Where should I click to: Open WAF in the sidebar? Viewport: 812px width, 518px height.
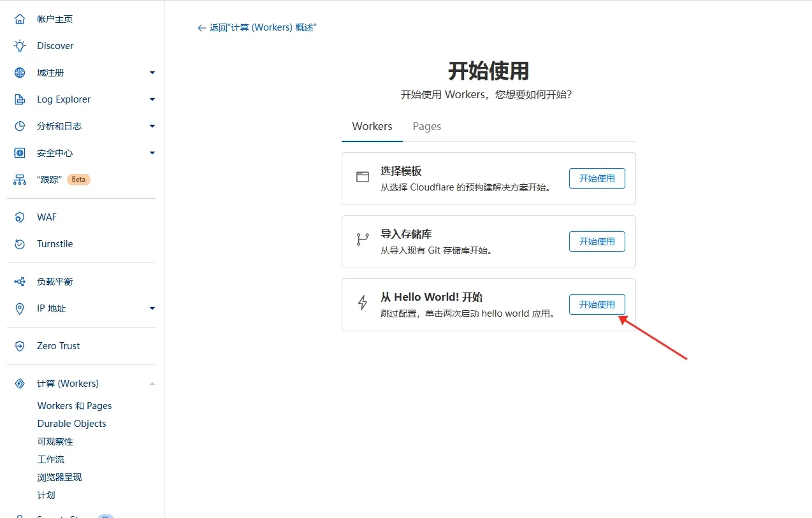[x=47, y=217]
